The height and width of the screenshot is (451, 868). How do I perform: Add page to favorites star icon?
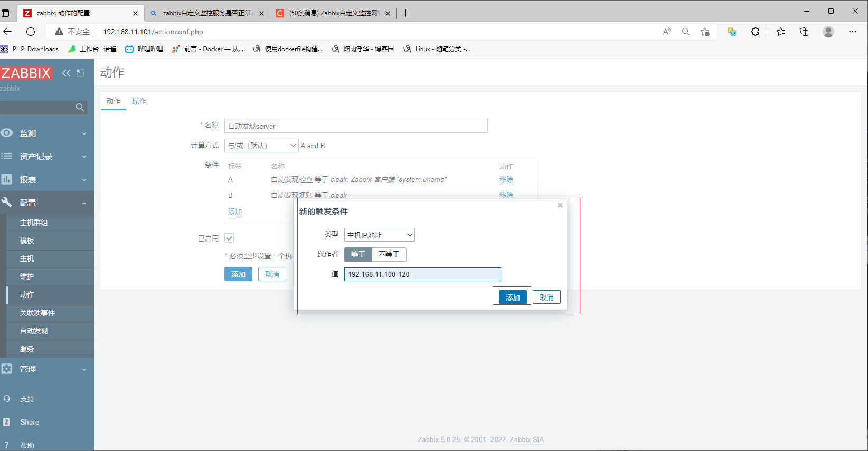pyautogui.click(x=705, y=32)
